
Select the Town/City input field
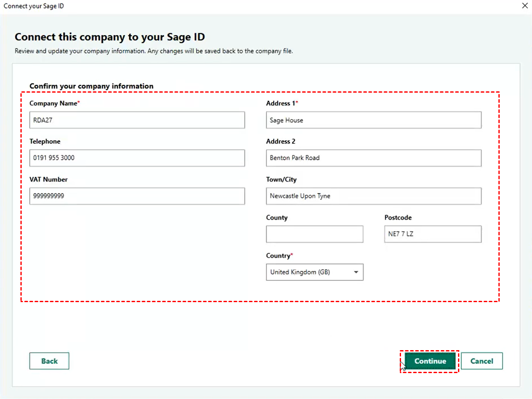(374, 196)
